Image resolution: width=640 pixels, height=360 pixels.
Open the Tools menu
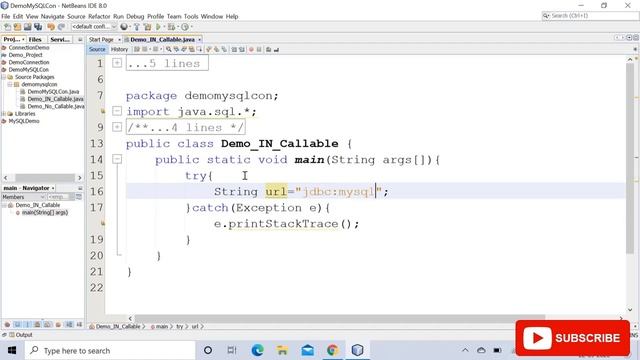pyautogui.click(x=191, y=16)
